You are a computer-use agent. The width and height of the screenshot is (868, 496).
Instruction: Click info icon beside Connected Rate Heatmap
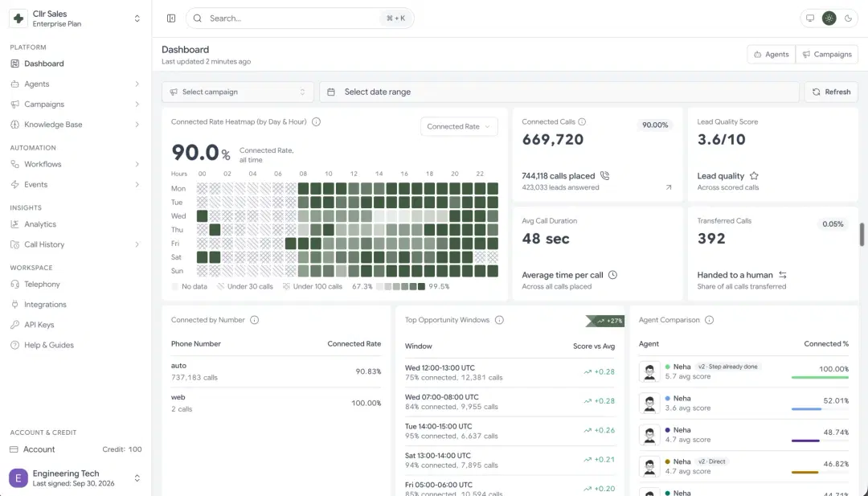tap(316, 121)
